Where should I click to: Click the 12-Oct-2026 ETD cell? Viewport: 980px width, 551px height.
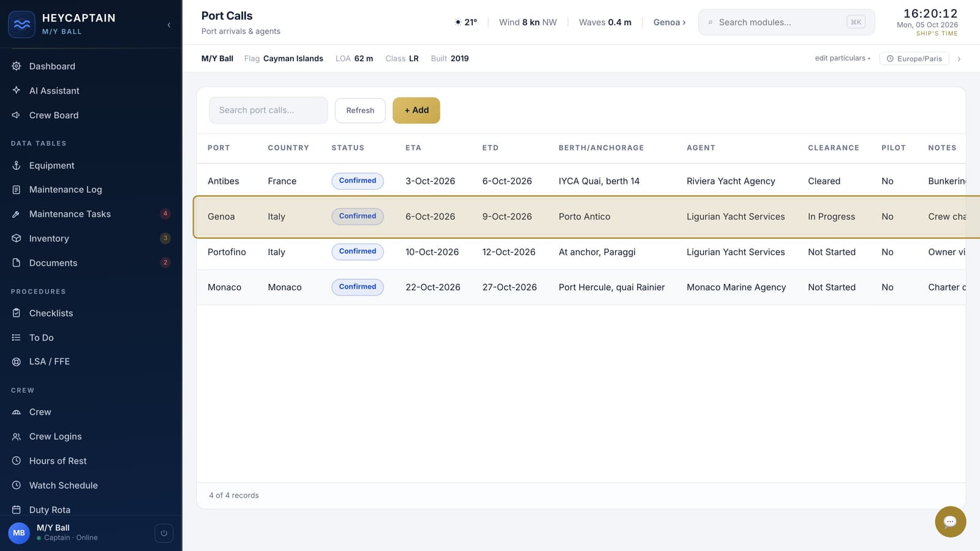click(509, 252)
